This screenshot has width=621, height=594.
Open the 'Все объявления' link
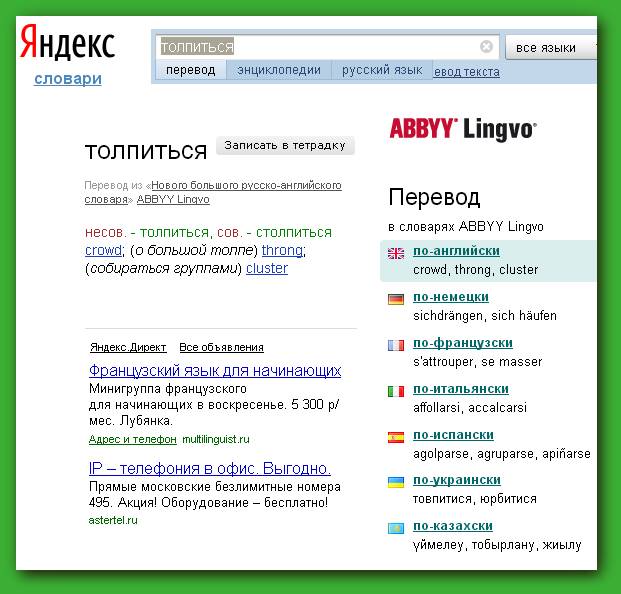[221, 347]
